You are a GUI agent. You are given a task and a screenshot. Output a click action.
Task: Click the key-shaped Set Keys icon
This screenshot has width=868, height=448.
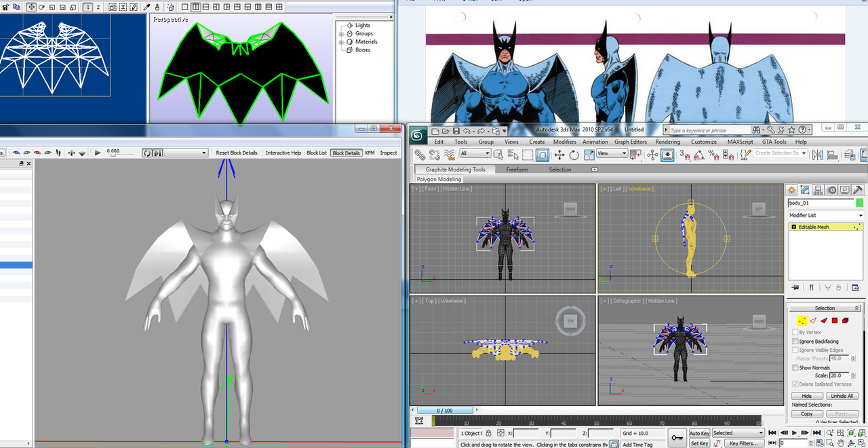pyautogui.click(x=677, y=437)
